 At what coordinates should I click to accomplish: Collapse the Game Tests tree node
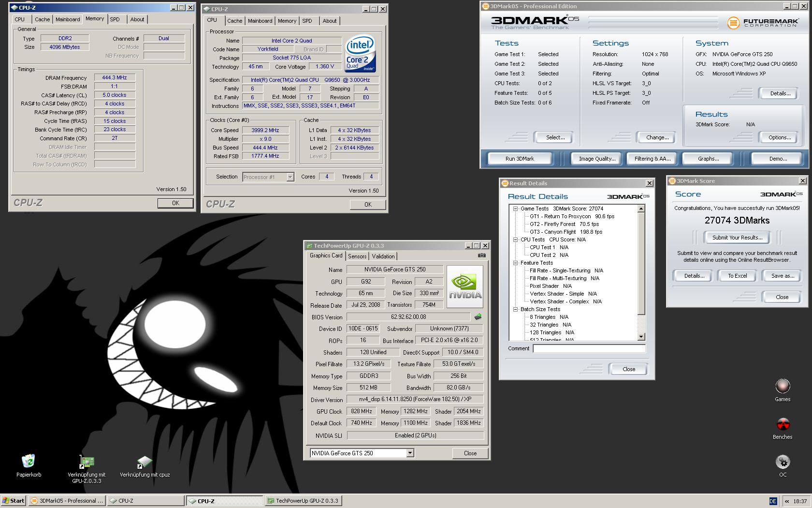515,209
